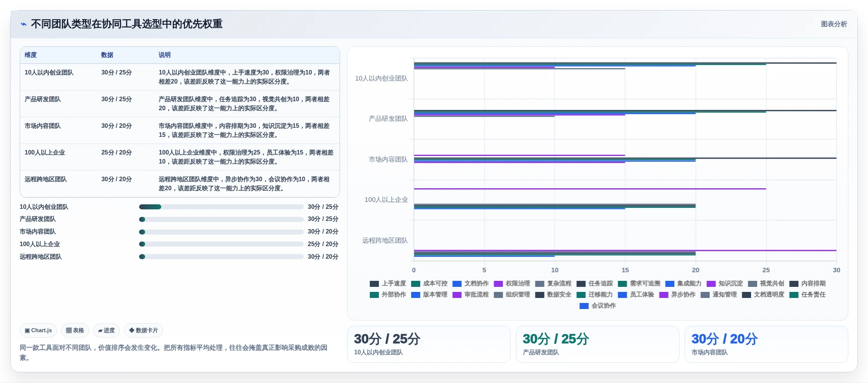Click the 10人以内创业团队 chart axis label
868x383 pixels.
pyautogui.click(x=381, y=79)
